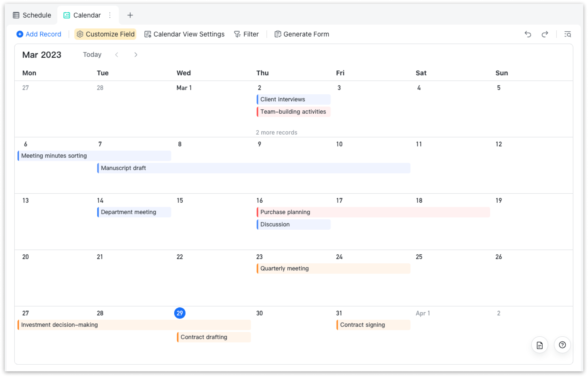The width and height of the screenshot is (588, 377).
Task: Jump to Today in the calendar
Action: click(92, 55)
